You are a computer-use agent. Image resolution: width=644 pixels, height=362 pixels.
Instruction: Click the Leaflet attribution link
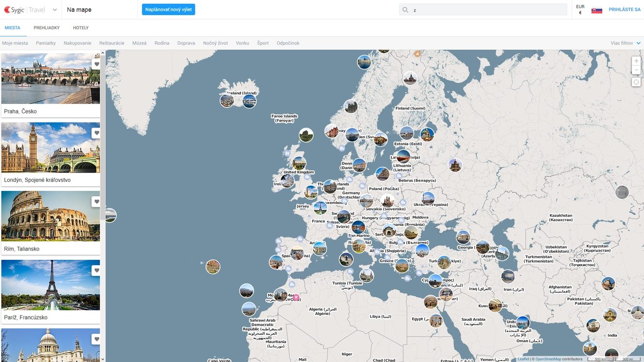[523, 359]
